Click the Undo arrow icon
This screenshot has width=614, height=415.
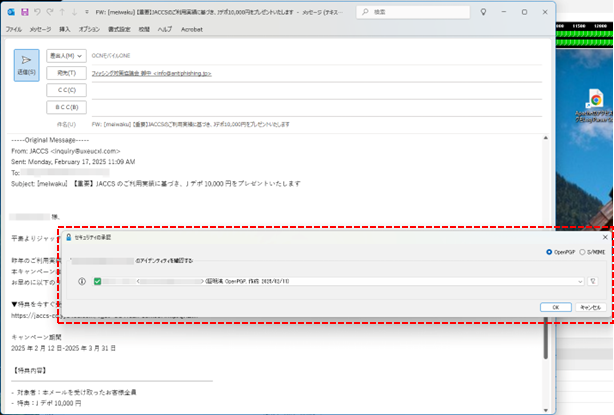(35, 14)
